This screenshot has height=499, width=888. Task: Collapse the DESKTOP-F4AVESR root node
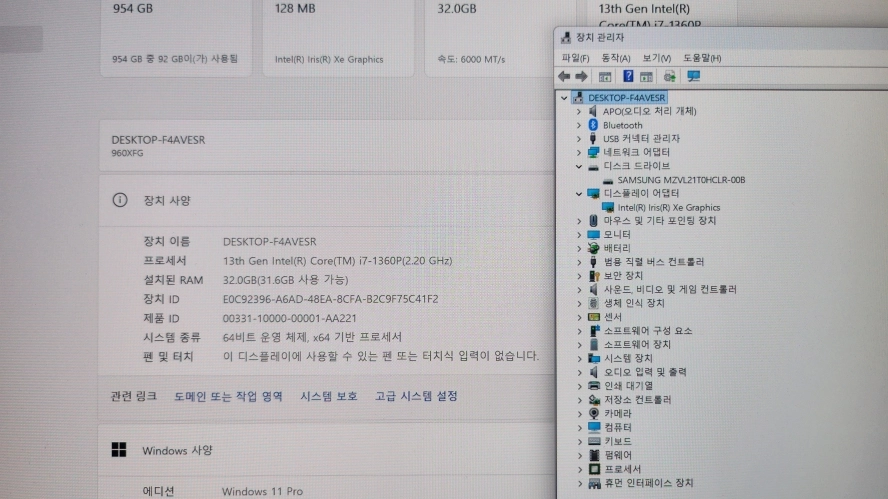tap(564, 97)
